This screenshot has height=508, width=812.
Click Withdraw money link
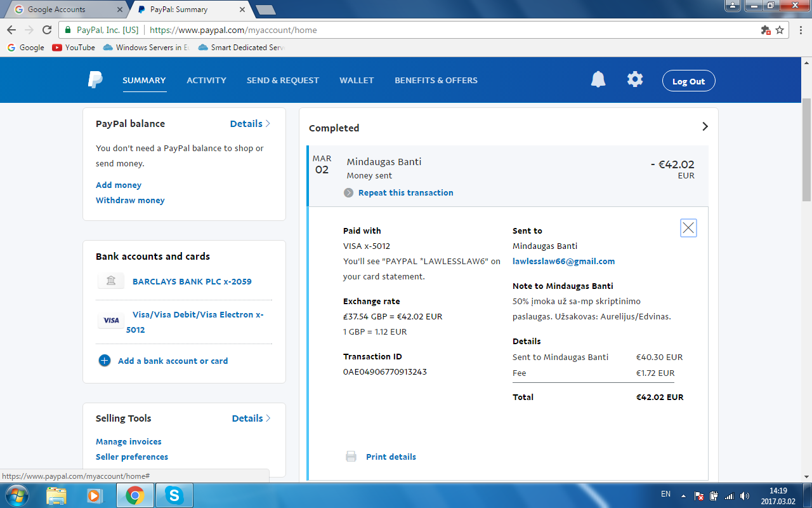pos(130,200)
